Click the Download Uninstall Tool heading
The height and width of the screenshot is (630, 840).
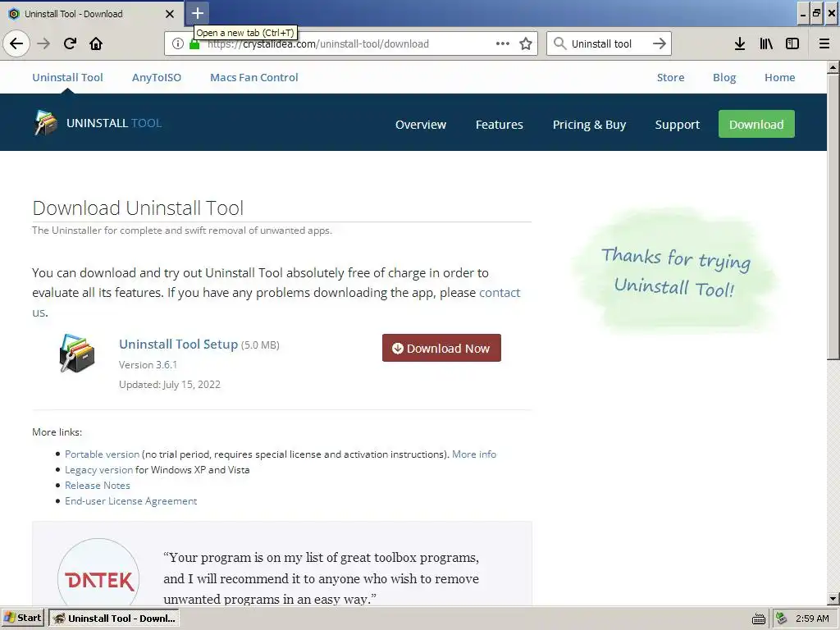point(138,208)
